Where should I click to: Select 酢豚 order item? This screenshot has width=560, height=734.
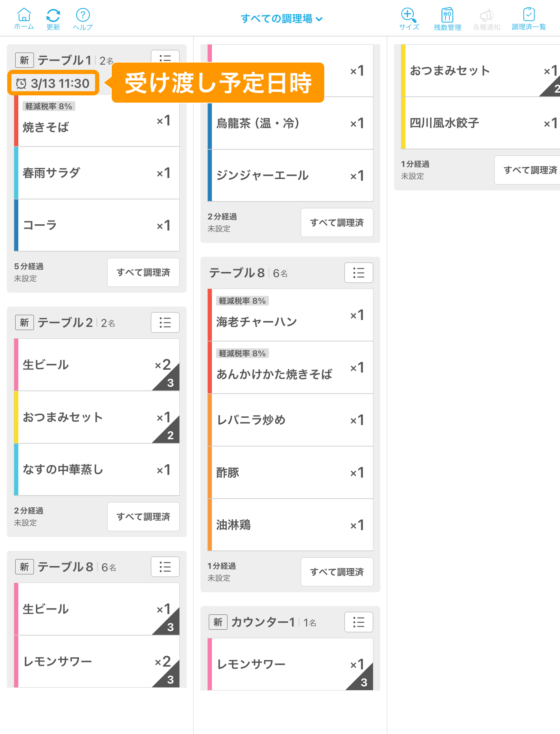[290, 472]
